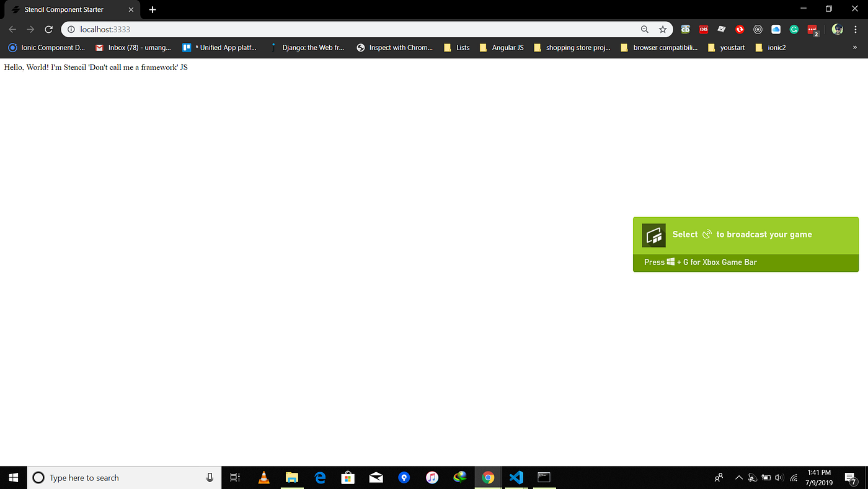868x489 pixels.
Task: Open a new browser tab
Action: pyautogui.click(x=153, y=9)
